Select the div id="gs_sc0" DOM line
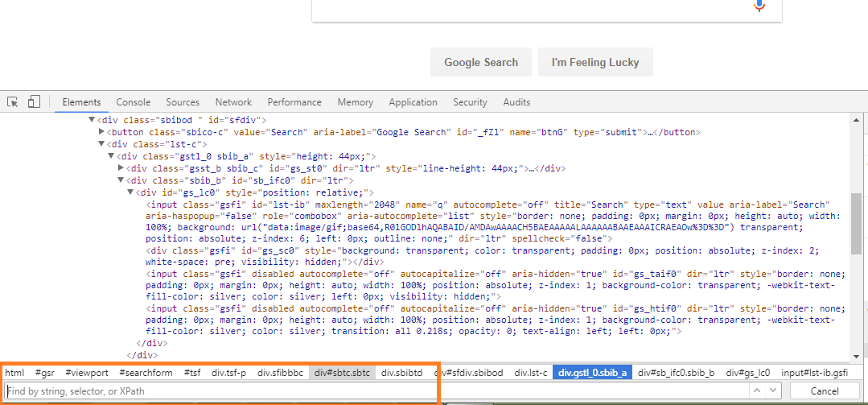Viewport: 868px width, 405px height. pyautogui.click(x=483, y=257)
